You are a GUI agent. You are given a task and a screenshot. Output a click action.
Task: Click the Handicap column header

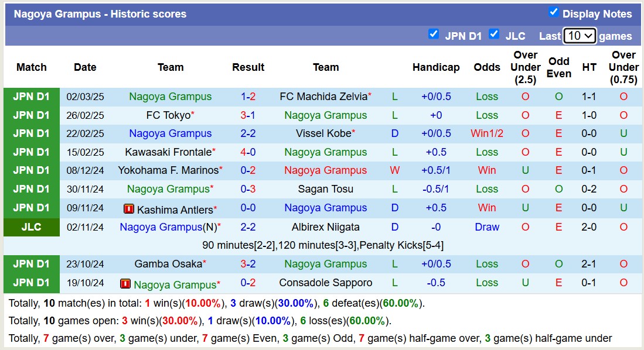tap(435, 67)
